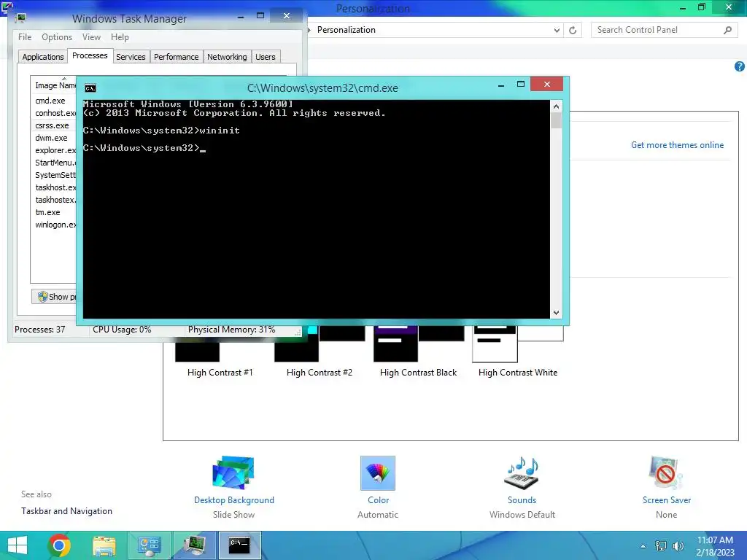Click the refresh icon in address bar

[573, 30]
